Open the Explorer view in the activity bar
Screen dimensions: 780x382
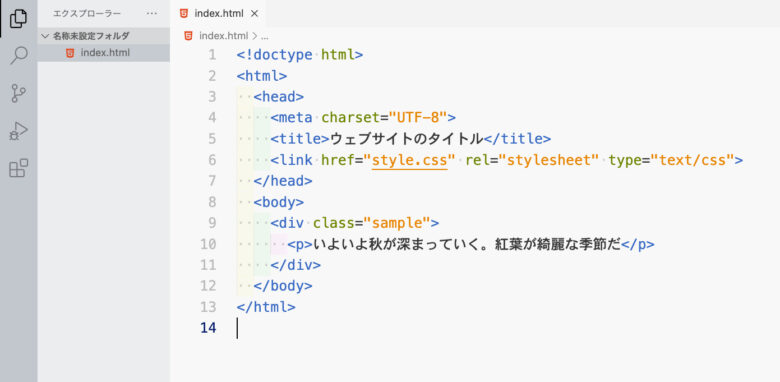tap(18, 18)
